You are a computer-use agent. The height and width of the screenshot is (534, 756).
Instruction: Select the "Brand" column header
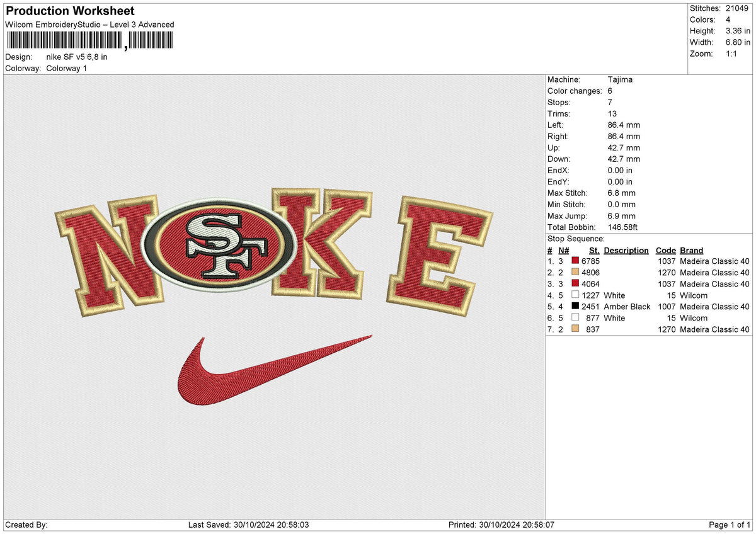[692, 250]
